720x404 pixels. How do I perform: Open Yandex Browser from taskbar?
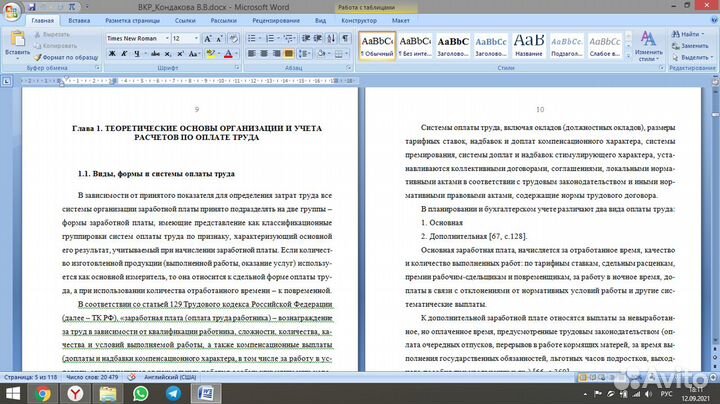click(75, 394)
